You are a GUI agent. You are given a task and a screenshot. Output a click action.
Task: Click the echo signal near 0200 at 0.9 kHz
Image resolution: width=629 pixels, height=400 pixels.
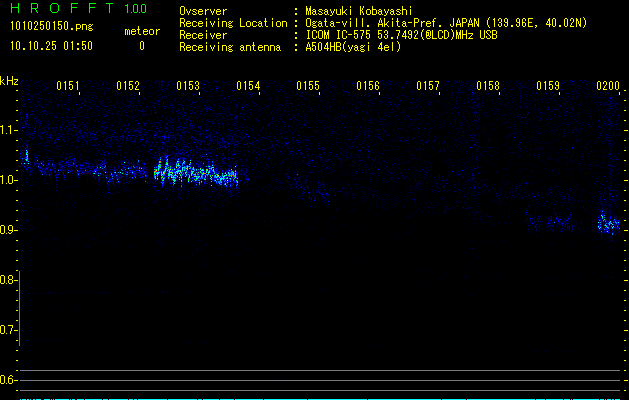(609, 223)
